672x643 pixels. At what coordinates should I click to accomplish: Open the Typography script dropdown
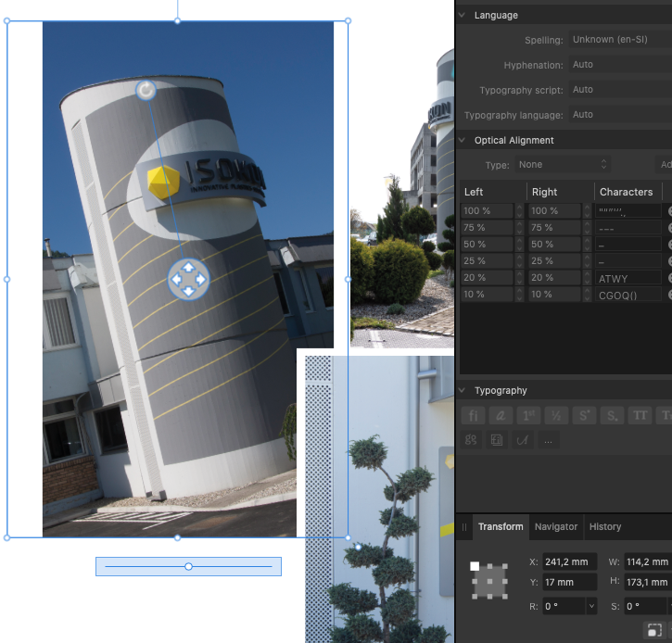620,90
